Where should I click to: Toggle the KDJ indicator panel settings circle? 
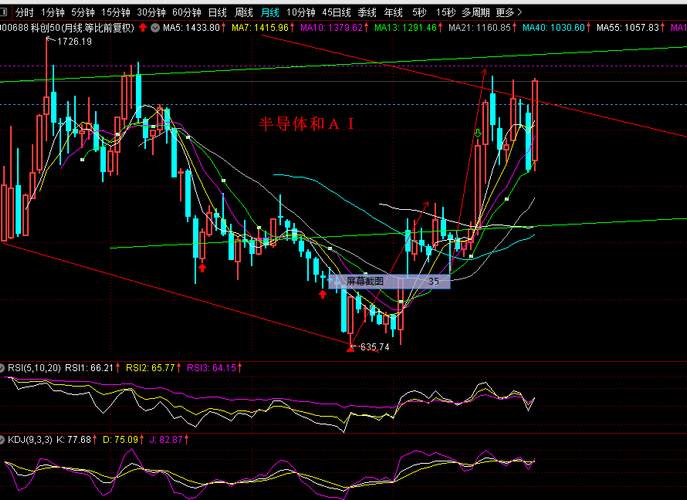pyautogui.click(x=2, y=440)
